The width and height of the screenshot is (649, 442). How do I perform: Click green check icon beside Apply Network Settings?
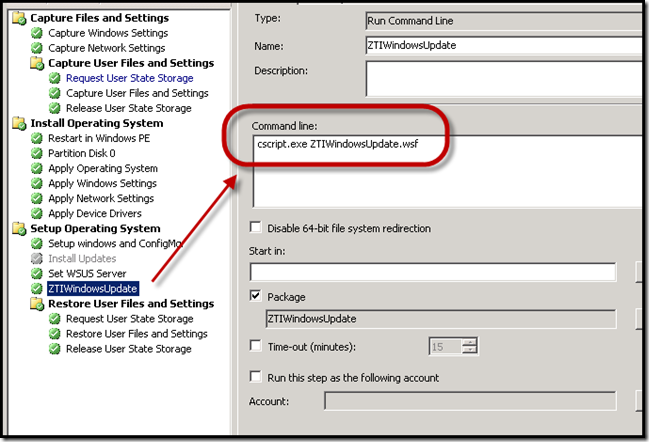pos(37,199)
